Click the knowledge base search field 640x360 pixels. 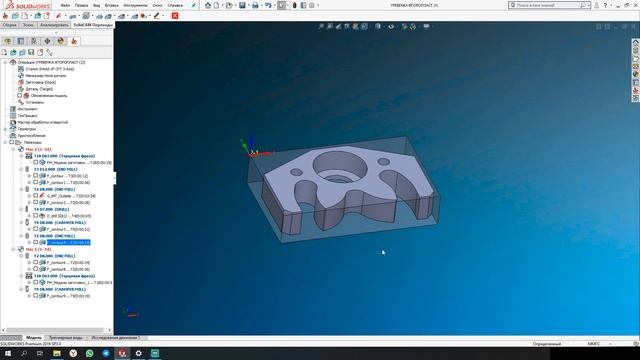(x=549, y=5)
